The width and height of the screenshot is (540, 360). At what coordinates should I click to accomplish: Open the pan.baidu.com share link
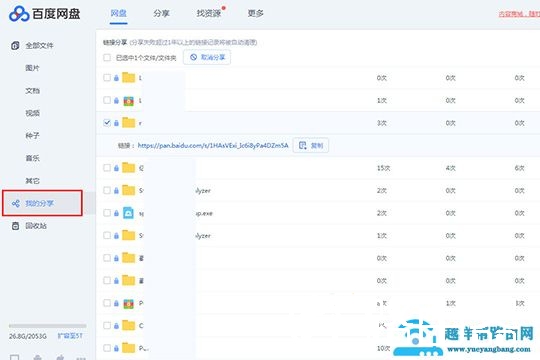click(x=213, y=146)
